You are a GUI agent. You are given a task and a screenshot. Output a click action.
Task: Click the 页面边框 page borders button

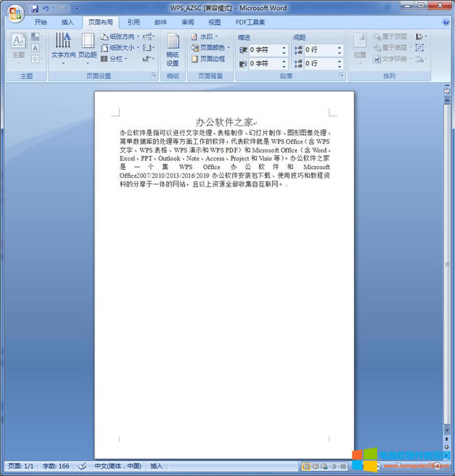click(208, 59)
